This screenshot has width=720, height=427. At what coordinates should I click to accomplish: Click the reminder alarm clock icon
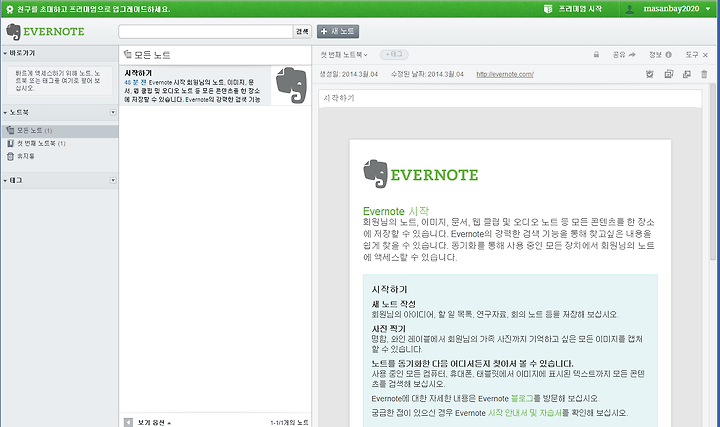[649, 74]
